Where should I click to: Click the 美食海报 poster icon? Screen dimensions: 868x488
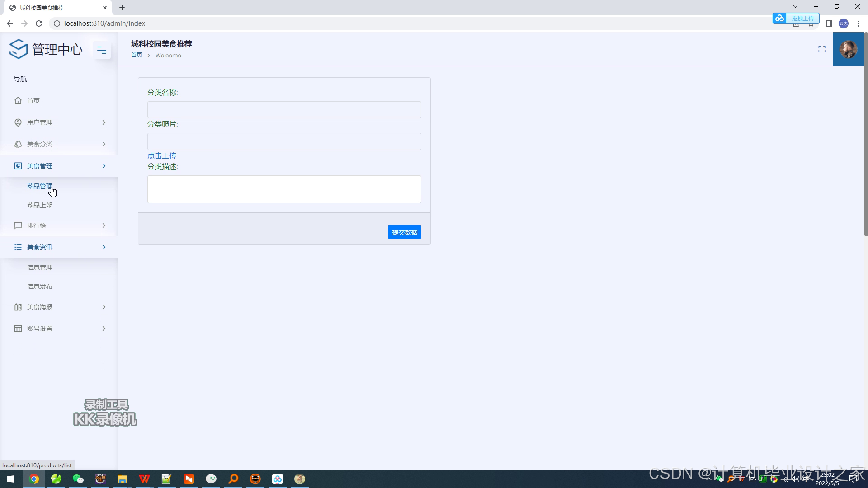click(x=18, y=307)
